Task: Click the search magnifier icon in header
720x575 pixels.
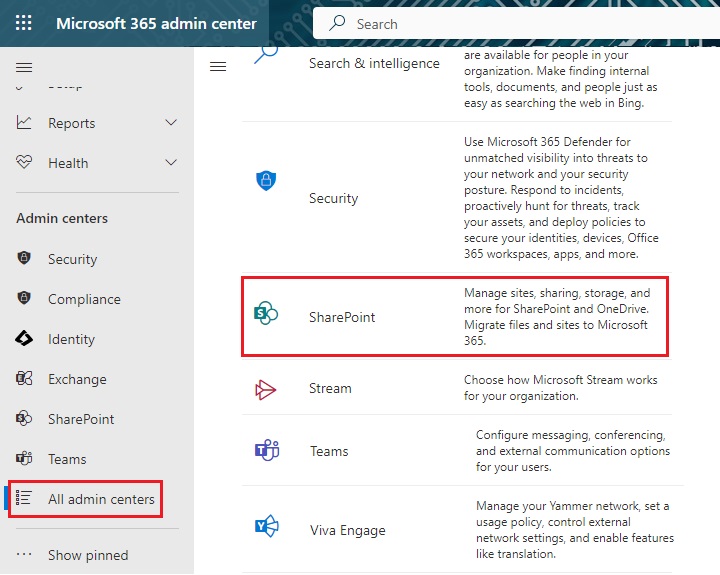Action: pyautogui.click(x=337, y=23)
